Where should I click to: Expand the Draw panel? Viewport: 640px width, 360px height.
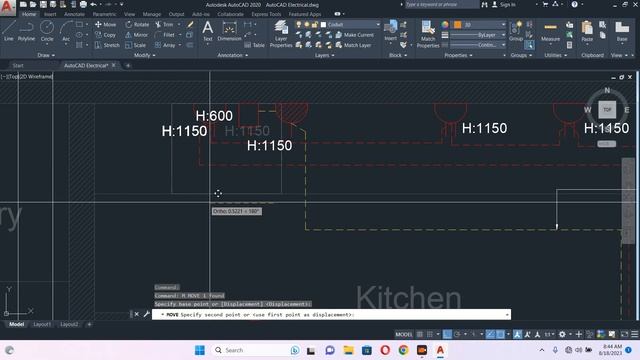(46, 55)
